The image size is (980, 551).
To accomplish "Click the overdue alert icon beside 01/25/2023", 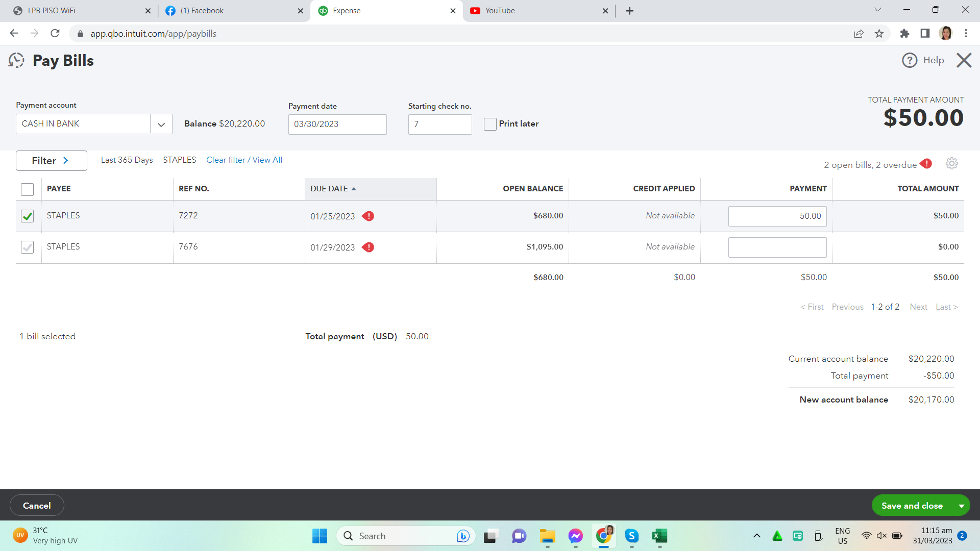I will (368, 216).
